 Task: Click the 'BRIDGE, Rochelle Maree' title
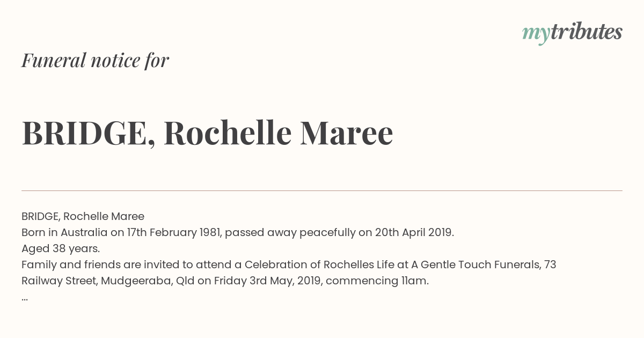click(207, 133)
